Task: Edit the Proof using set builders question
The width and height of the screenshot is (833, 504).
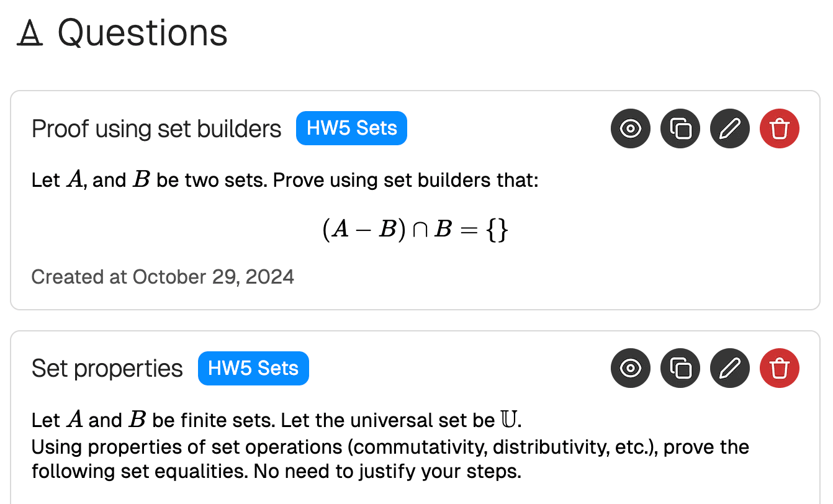Action: point(730,128)
